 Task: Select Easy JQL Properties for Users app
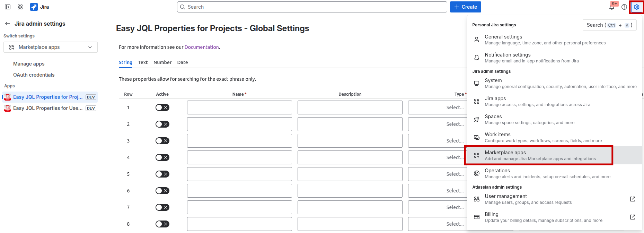(48, 108)
